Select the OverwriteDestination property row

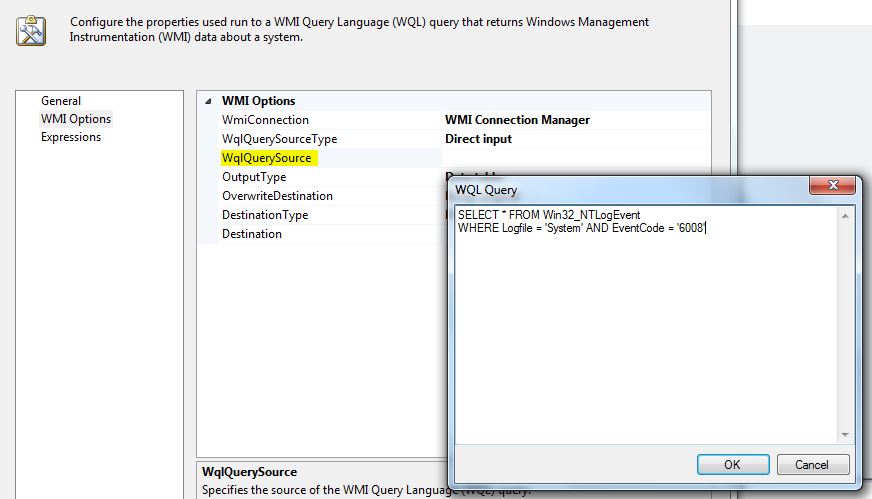277,196
